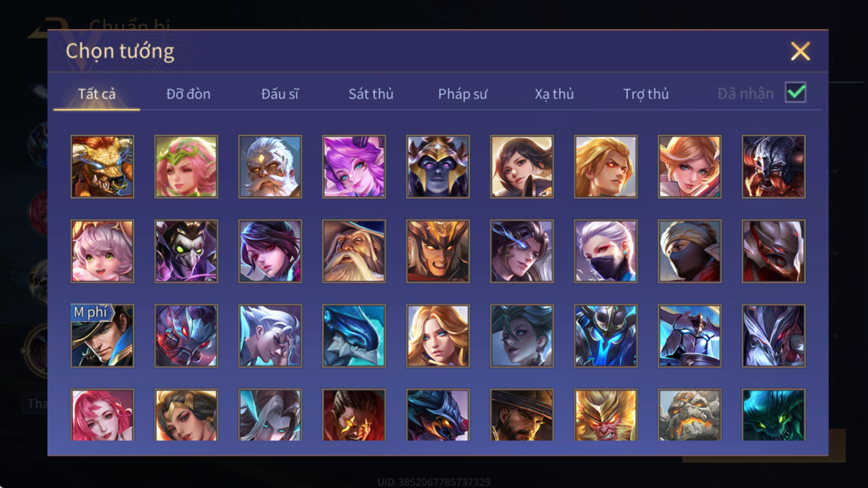Select the gray-bearded wizard with wide hat
Viewport: 868px width, 488px height.
click(x=354, y=251)
